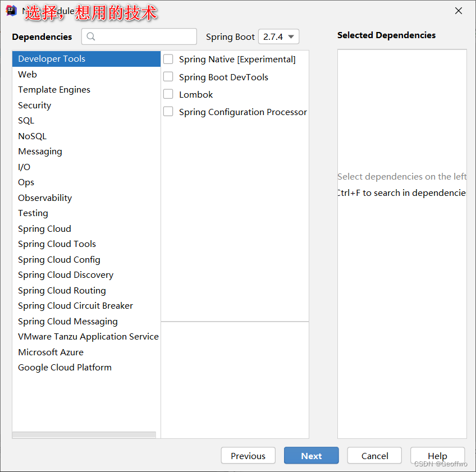Choose the Security category
This screenshot has height=472, width=476.
(x=86, y=105)
